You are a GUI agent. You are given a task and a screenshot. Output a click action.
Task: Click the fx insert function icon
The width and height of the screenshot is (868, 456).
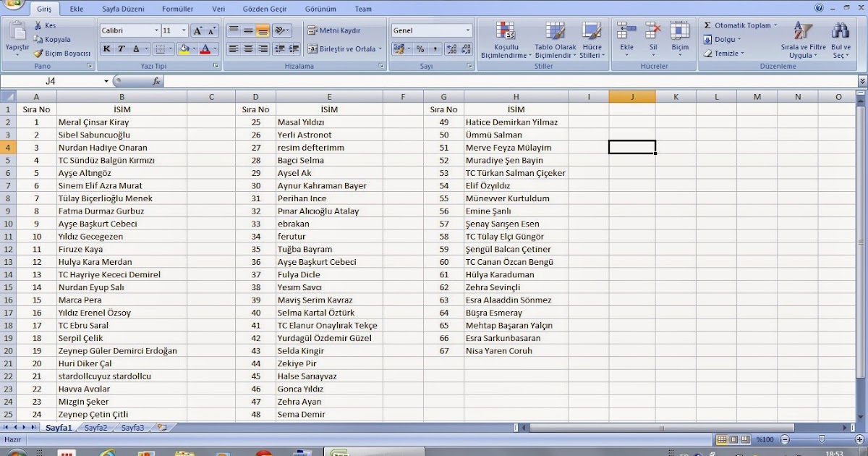[x=156, y=81]
